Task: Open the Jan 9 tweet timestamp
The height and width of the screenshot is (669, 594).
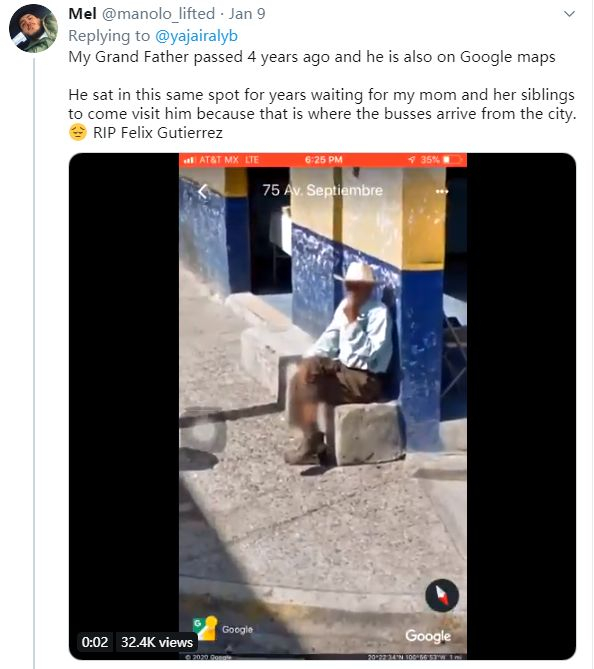Action: (x=247, y=14)
